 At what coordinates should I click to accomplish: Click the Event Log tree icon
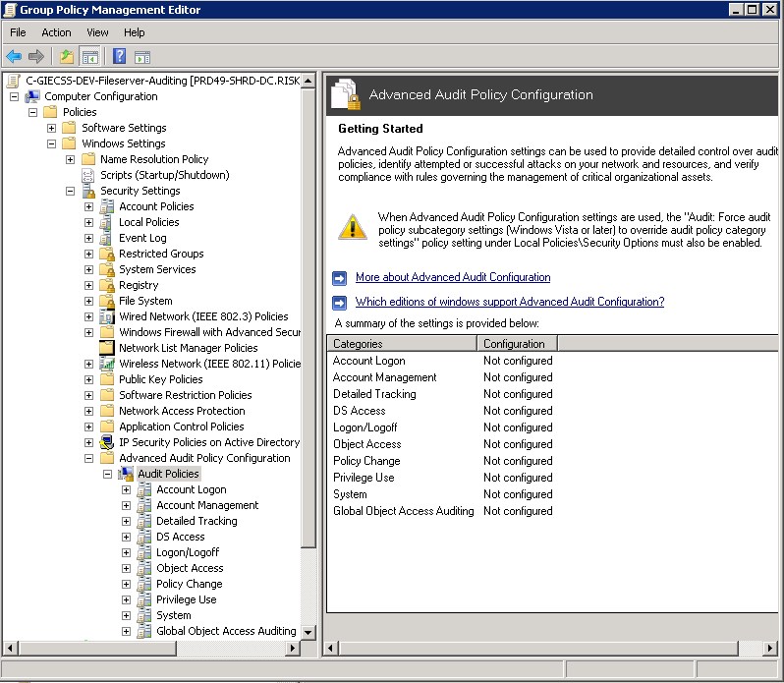point(106,238)
